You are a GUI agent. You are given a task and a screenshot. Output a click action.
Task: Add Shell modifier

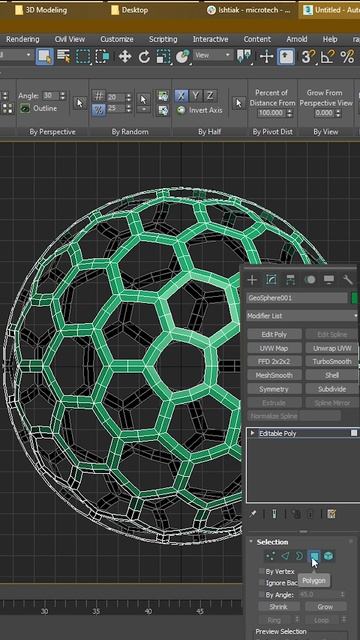(x=332, y=375)
